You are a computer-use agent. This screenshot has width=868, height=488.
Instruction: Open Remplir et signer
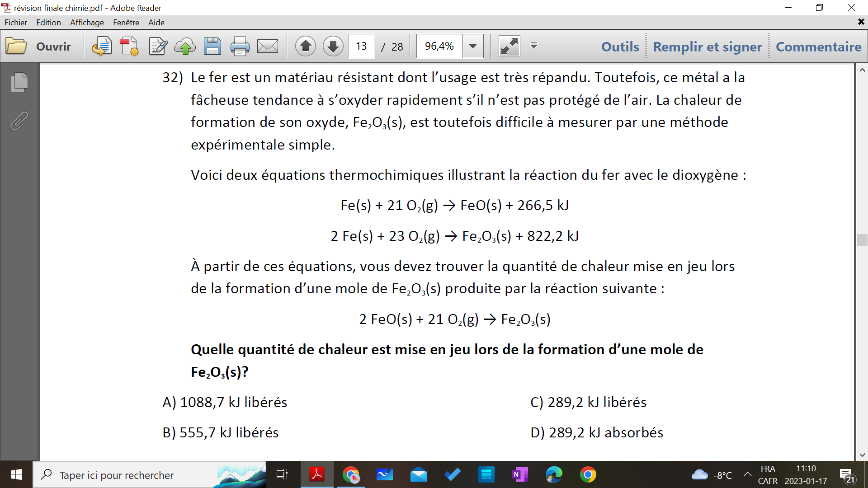pos(707,47)
